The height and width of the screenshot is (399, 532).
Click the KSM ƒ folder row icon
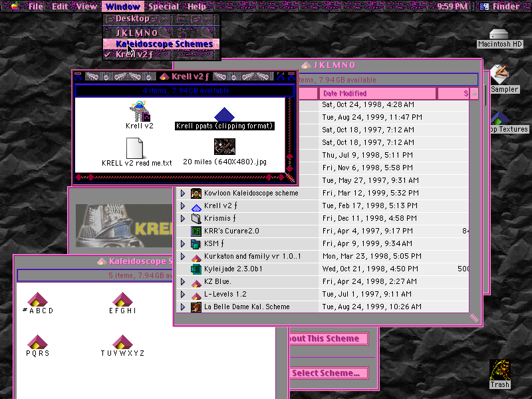pos(196,243)
